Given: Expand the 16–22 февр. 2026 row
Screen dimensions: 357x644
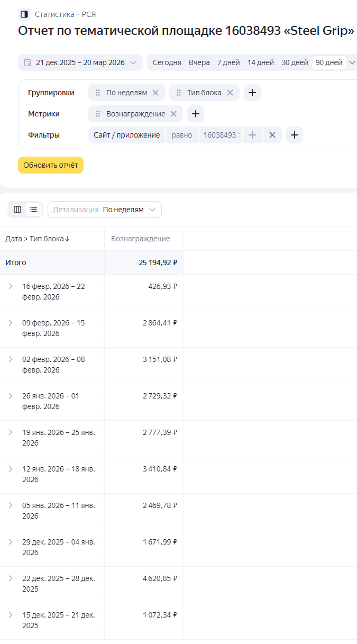Looking at the screenshot, I should tap(10, 286).
